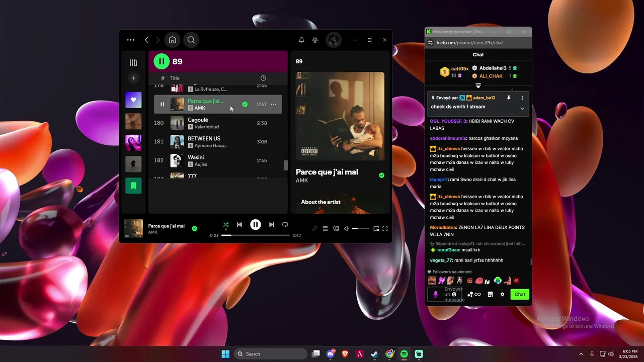644x362 pixels.
Task: Pause playback with the center white button
Action: pyautogui.click(x=256, y=225)
